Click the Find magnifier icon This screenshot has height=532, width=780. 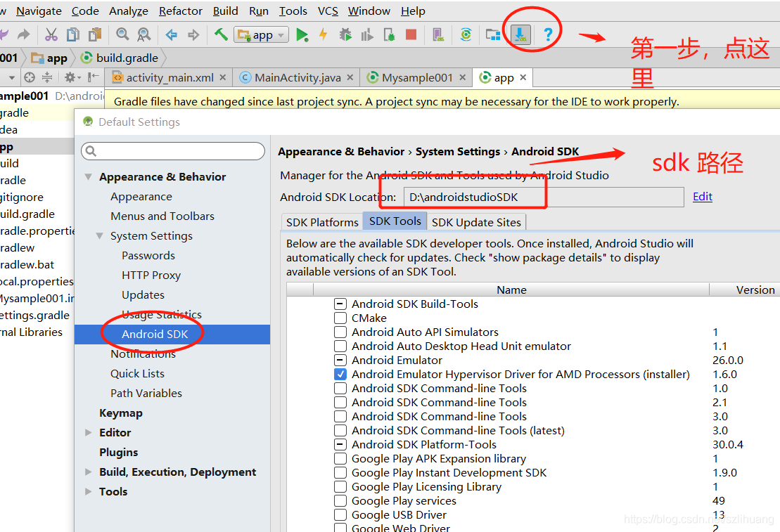coord(122,35)
